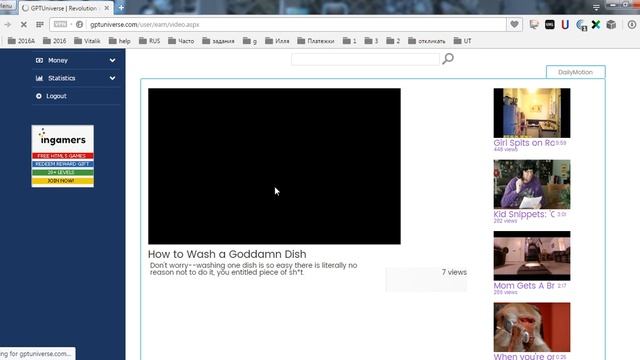Click the tab menu icon in the title bar
The image size is (640, 360).
pos(596,7)
